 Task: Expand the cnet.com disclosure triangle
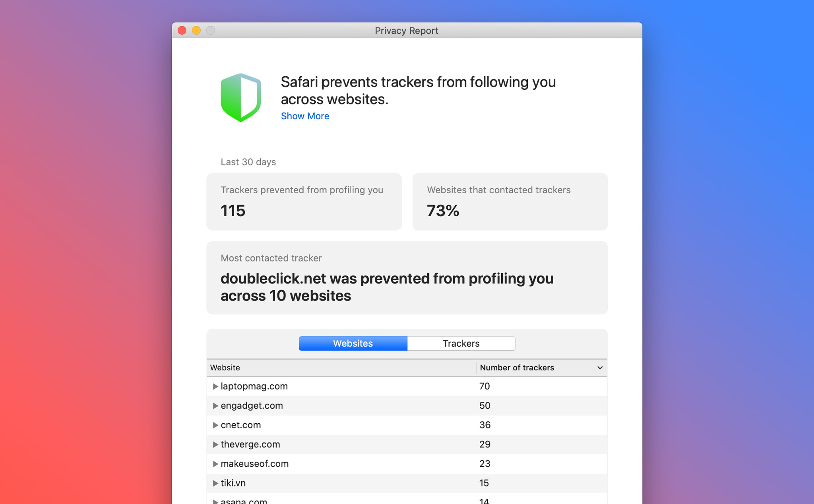tap(215, 425)
